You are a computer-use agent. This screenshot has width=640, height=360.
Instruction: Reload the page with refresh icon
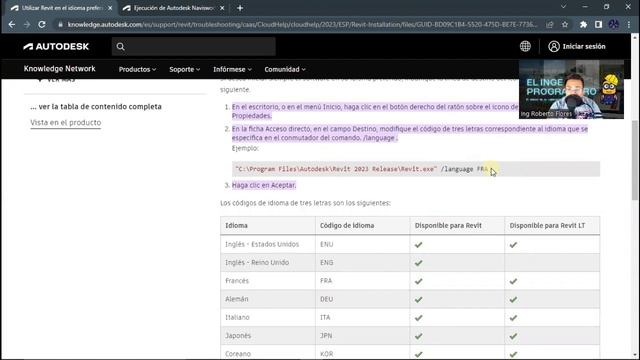[x=42, y=24]
